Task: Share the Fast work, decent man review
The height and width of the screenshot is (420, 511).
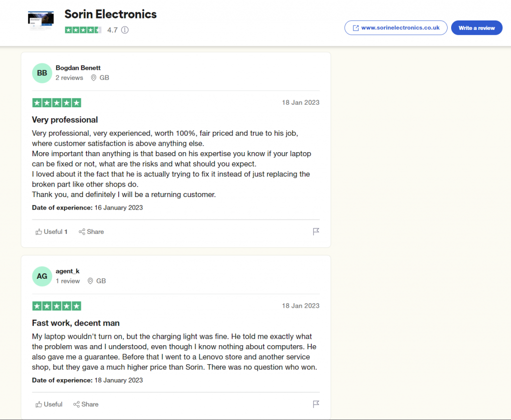Action: point(86,404)
